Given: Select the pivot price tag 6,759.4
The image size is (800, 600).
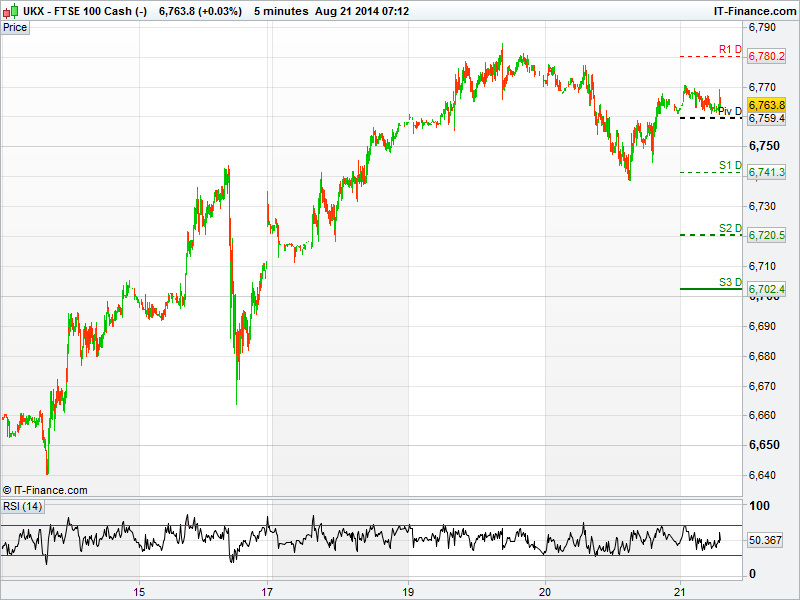Looking at the screenshot, I should coord(767,118).
